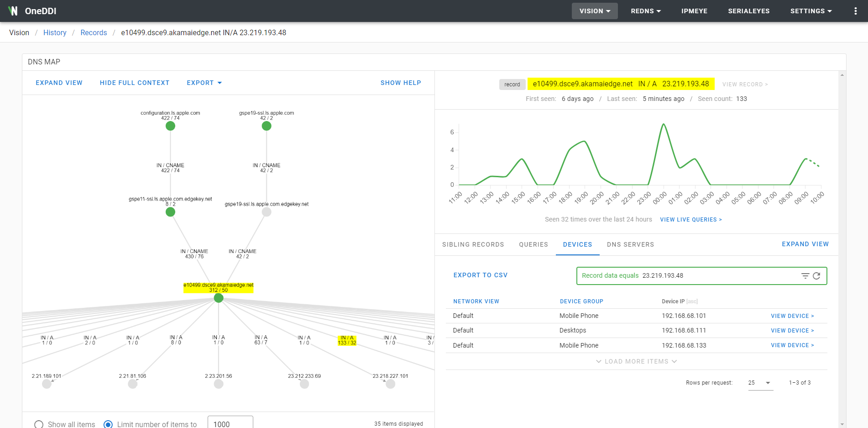Select Limit number of items radio button
868x428 pixels.
point(108,424)
